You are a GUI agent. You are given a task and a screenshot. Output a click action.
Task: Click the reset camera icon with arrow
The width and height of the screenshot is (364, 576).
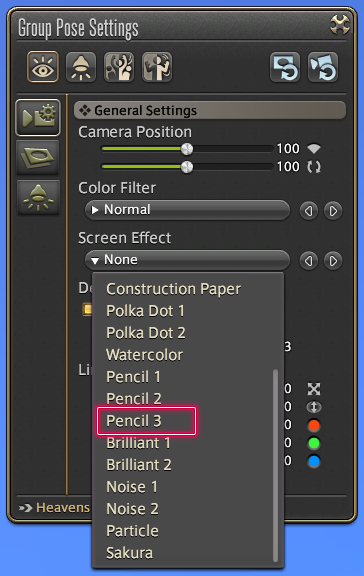(x=323, y=67)
